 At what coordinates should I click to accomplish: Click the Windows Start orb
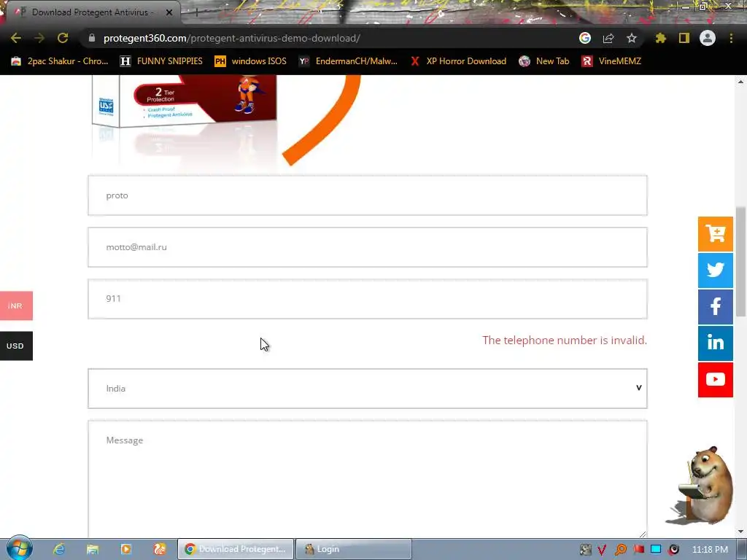[x=19, y=548]
